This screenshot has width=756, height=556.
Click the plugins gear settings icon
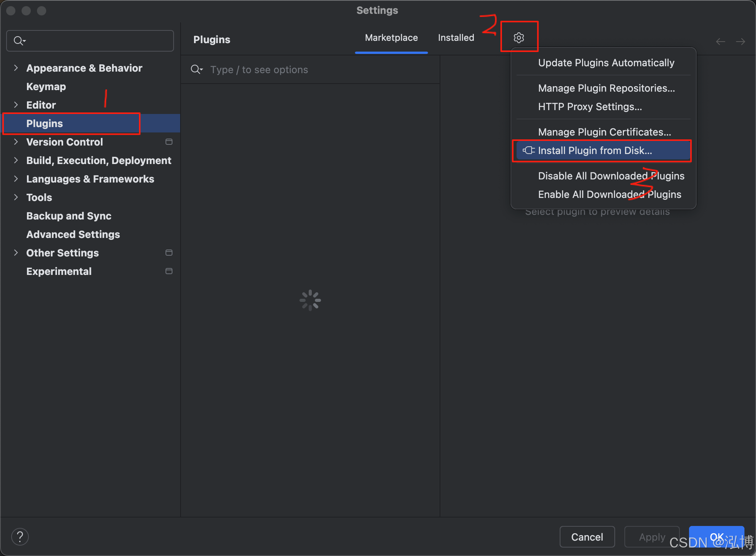(x=518, y=38)
